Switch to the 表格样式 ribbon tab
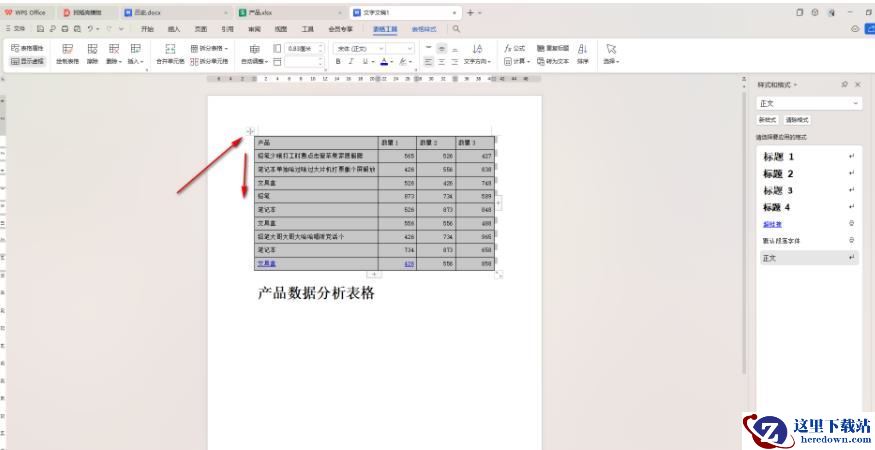 coord(424,30)
